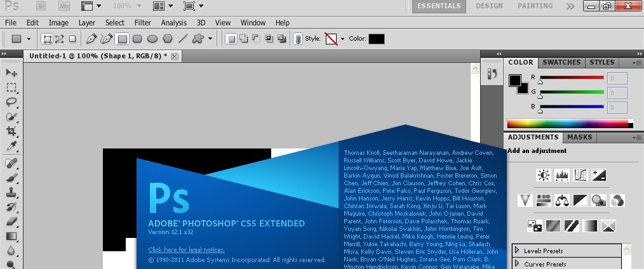The height and width of the screenshot is (269, 644).
Task: Choose Subtract from Shape Area option
Action: tap(257, 39)
